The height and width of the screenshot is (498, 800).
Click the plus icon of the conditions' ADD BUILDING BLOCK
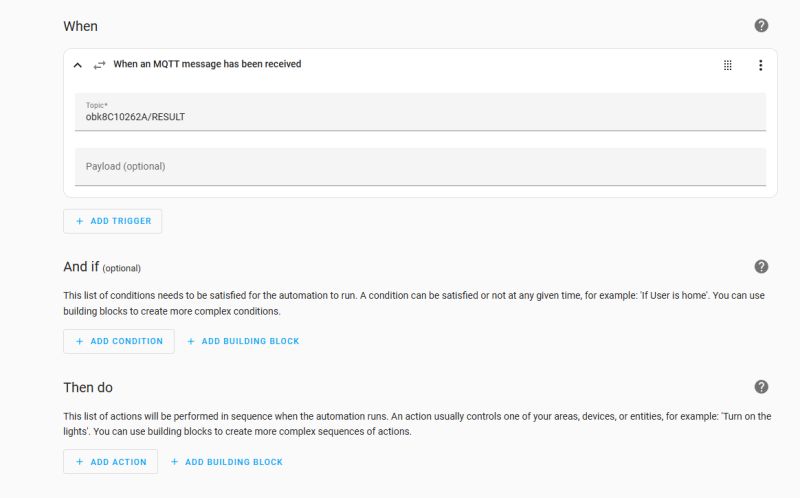[x=191, y=341]
